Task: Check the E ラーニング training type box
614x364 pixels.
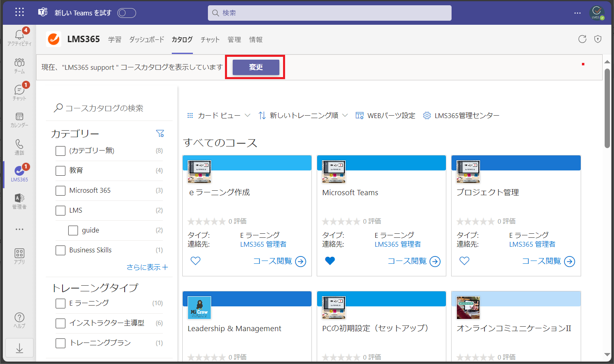Action: coord(61,304)
